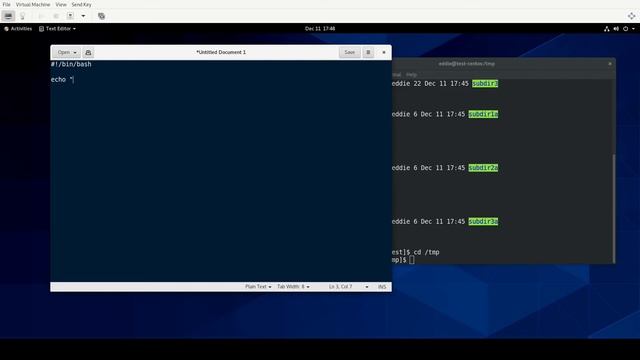Open the Tab Width dropdown
640x360 pixels.
click(293, 287)
